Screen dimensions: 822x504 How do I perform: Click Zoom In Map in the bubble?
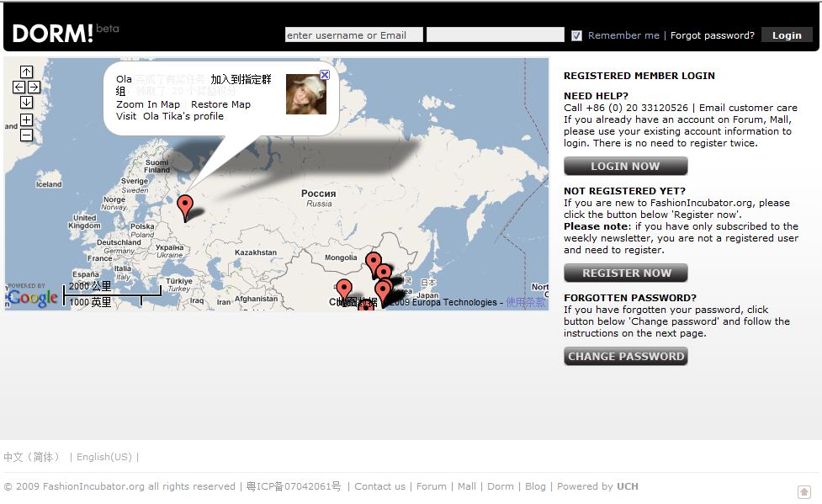pyautogui.click(x=148, y=104)
